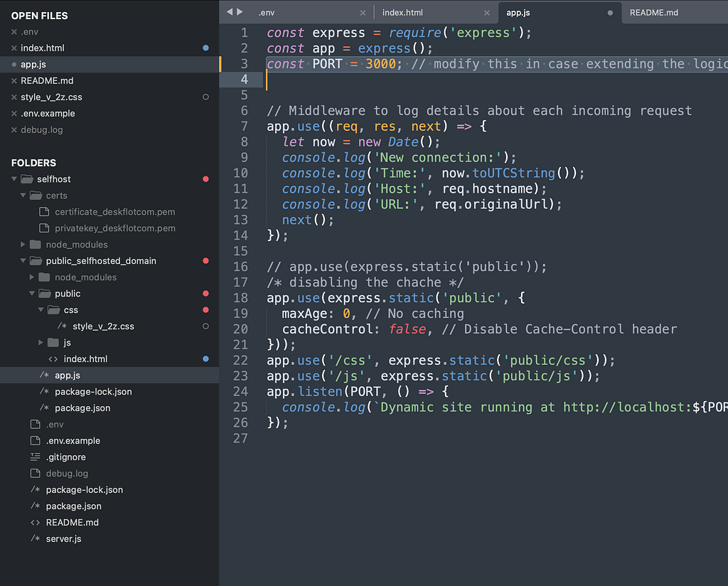Open README.md in the folder tree
Screen dimensions: 728x586
coord(73,523)
